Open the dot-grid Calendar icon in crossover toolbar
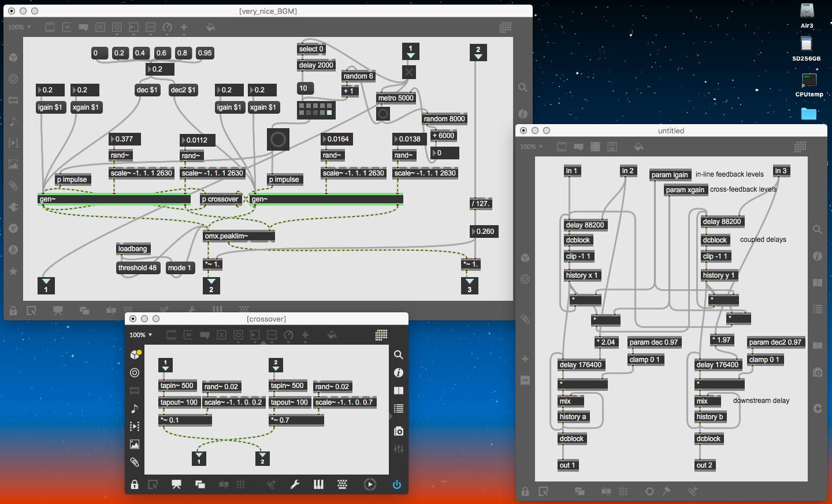Viewport: 832px width, 504px height. point(381,335)
